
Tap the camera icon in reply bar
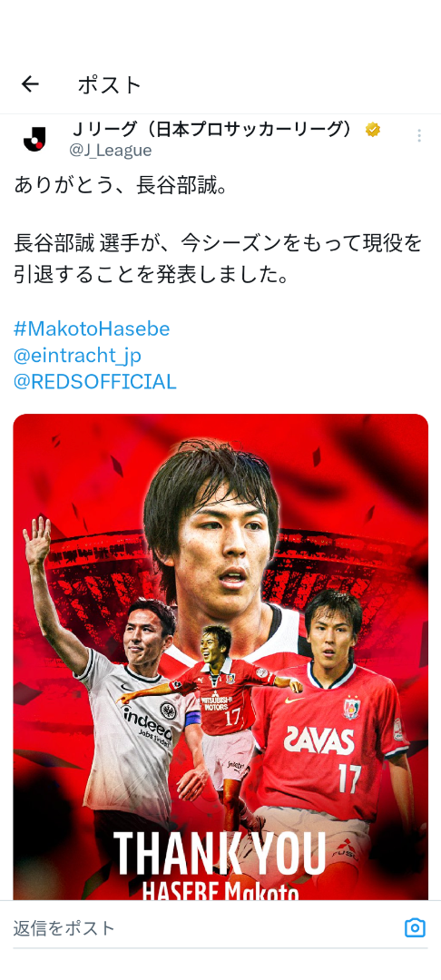[415, 927]
